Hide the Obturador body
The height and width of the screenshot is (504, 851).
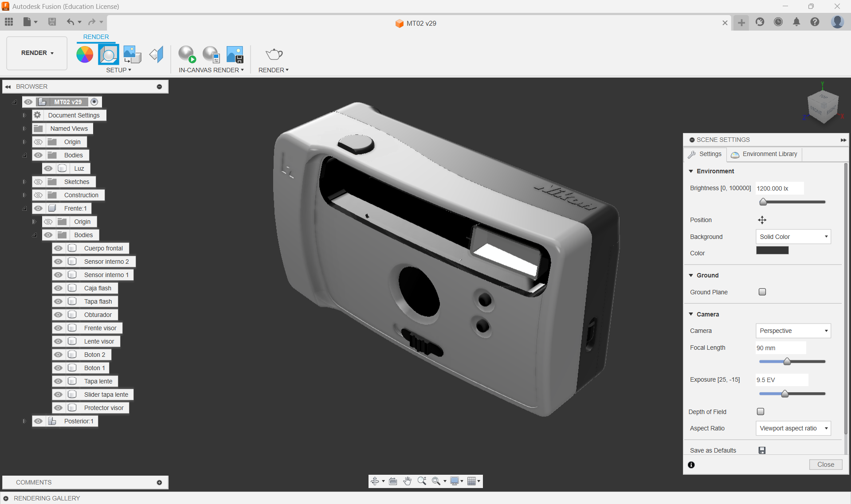coord(58,315)
